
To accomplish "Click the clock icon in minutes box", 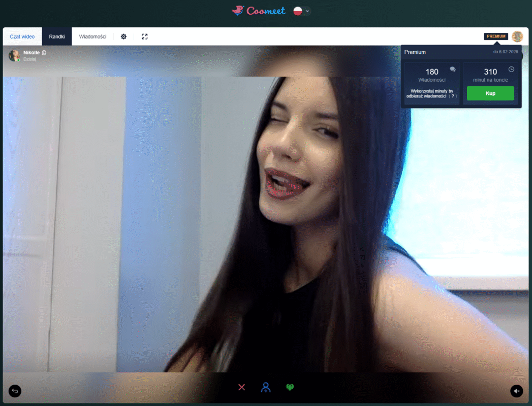I will (511, 69).
